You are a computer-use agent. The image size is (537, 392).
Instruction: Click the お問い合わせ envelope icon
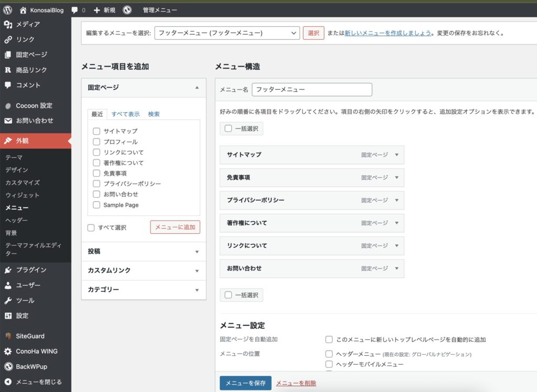click(x=8, y=121)
